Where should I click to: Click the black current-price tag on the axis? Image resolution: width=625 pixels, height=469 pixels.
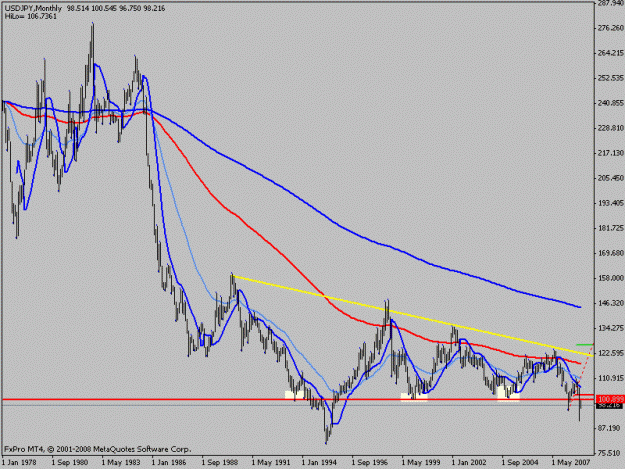click(x=609, y=405)
